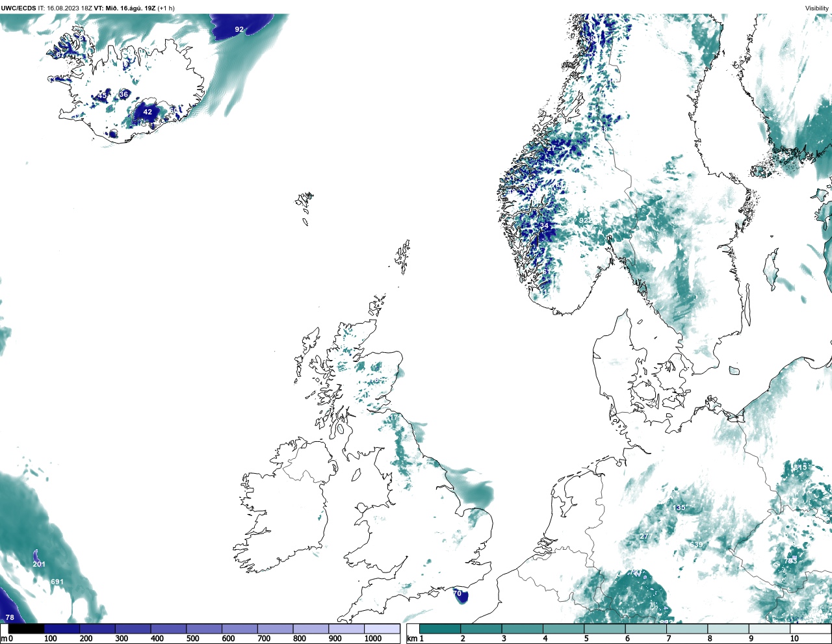The width and height of the screenshot is (832, 644).
Task: Click the white swatch right of 10 km
Action: (x=810, y=629)
